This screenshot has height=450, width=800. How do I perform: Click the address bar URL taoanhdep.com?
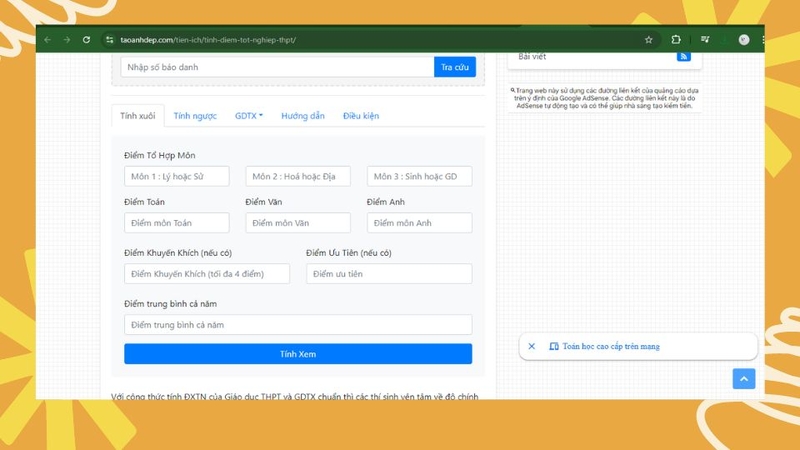[208, 40]
